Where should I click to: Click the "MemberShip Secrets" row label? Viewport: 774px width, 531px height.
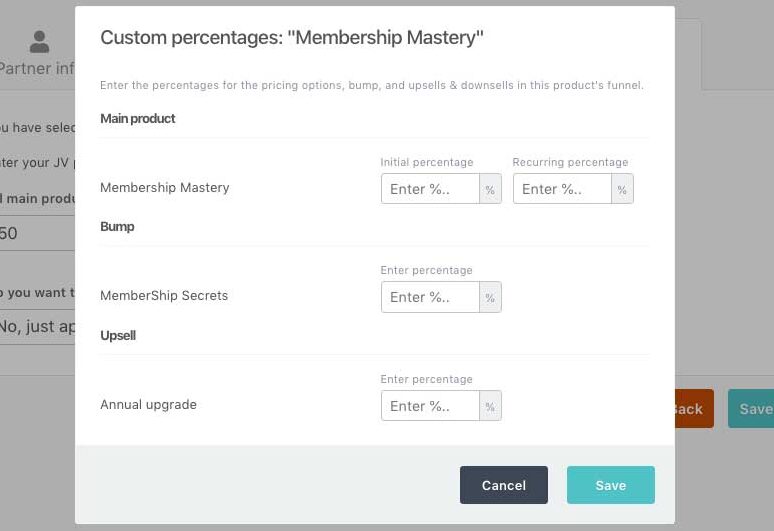pyautogui.click(x=164, y=296)
